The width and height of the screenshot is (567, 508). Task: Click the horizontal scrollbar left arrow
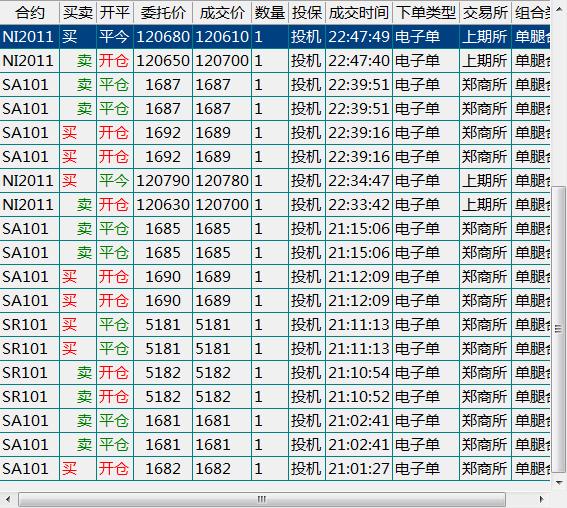(8, 500)
